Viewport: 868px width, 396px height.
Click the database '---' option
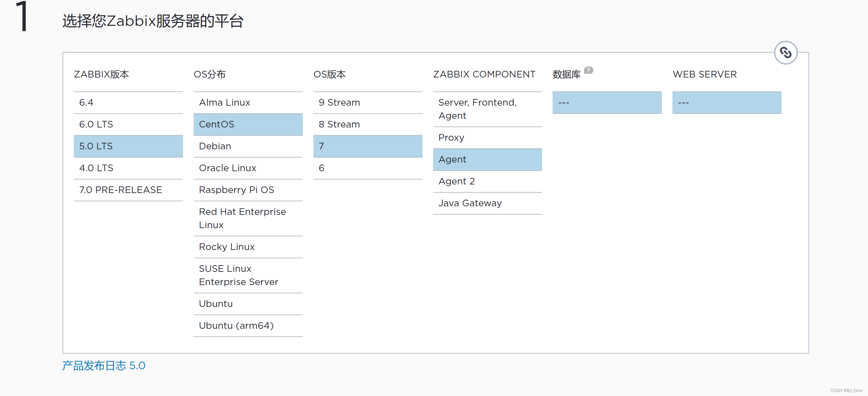point(607,102)
